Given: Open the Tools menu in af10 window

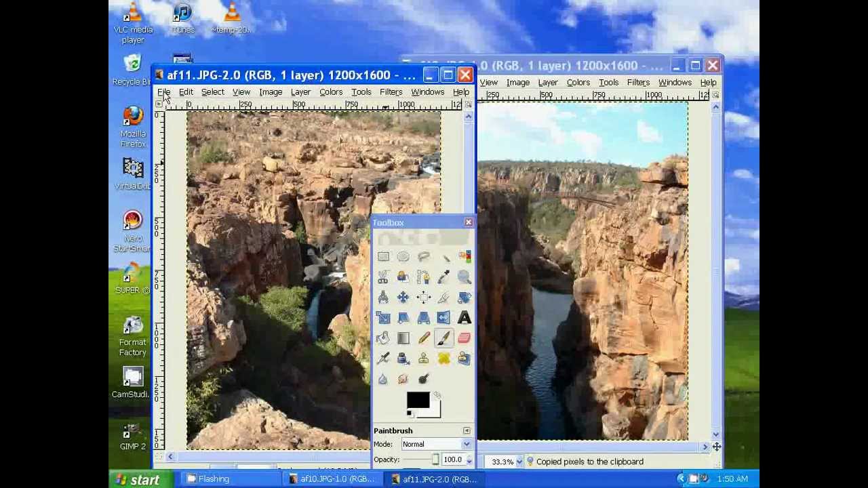Looking at the screenshot, I should coord(608,83).
